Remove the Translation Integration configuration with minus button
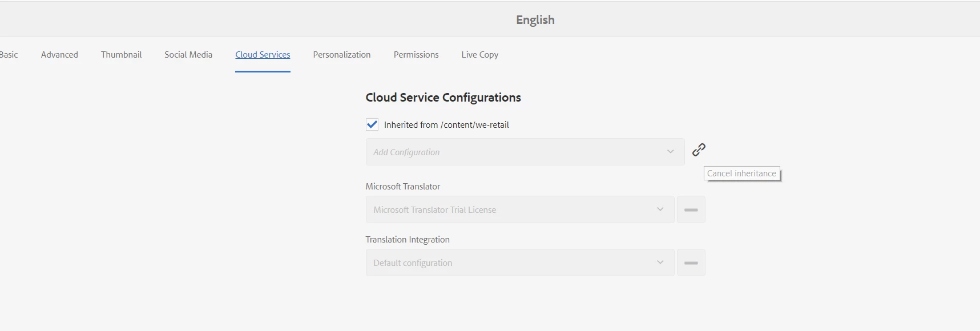Viewport: 980px width, 331px height. coord(691,263)
